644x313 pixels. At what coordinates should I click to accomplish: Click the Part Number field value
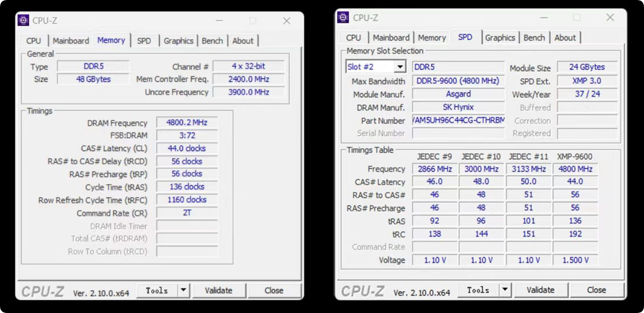[458, 120]
